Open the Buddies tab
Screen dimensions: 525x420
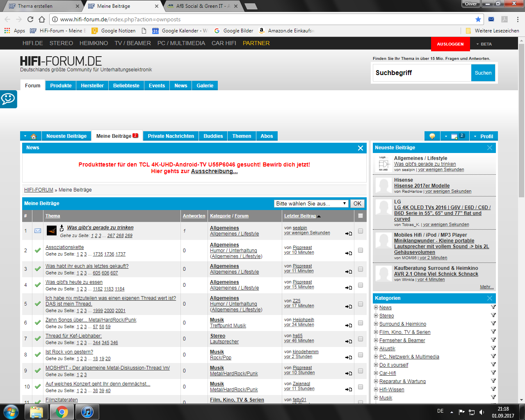click(213, 136)
